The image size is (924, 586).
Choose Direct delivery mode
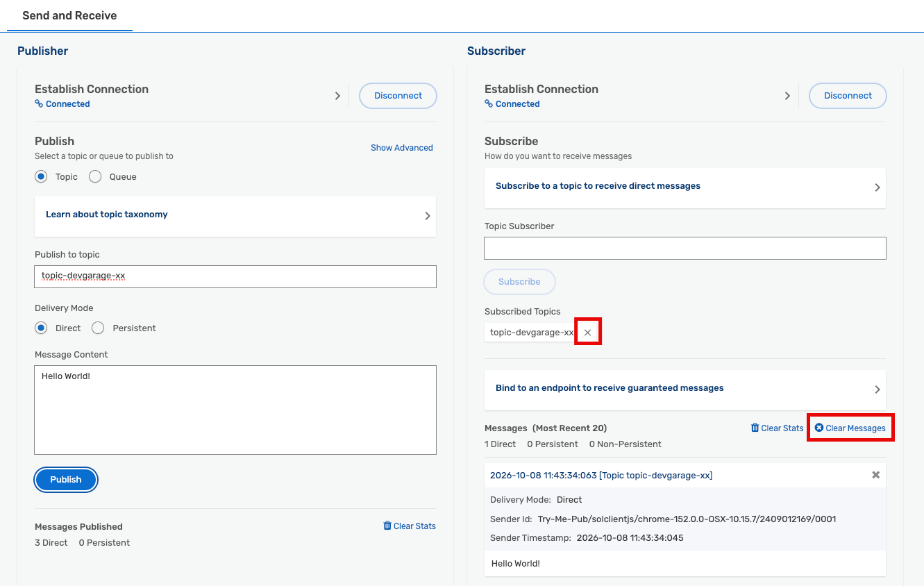tap(41, 328)
